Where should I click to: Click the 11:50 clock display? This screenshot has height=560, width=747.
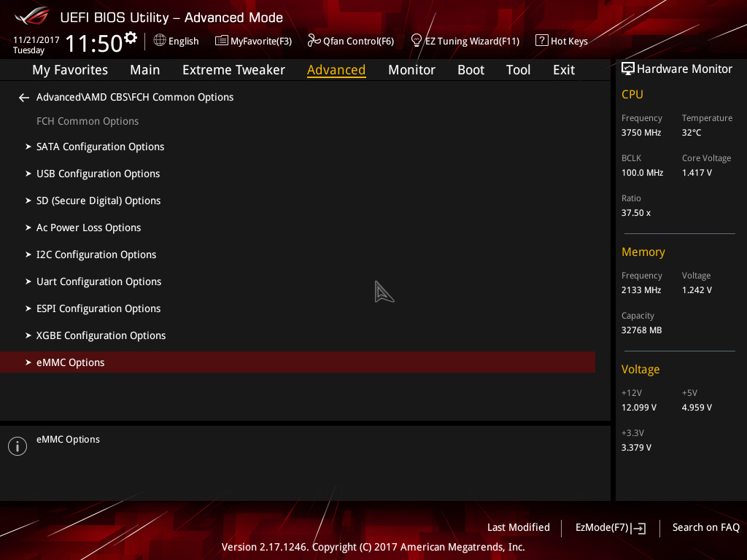pos(94,43)
